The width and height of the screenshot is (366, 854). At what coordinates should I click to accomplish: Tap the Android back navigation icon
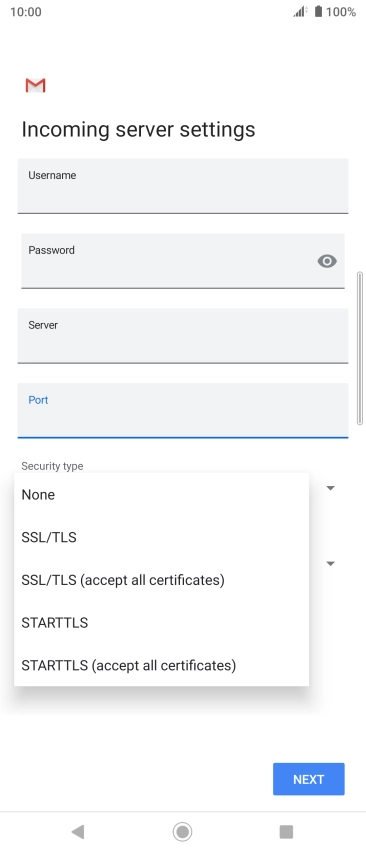78,832
